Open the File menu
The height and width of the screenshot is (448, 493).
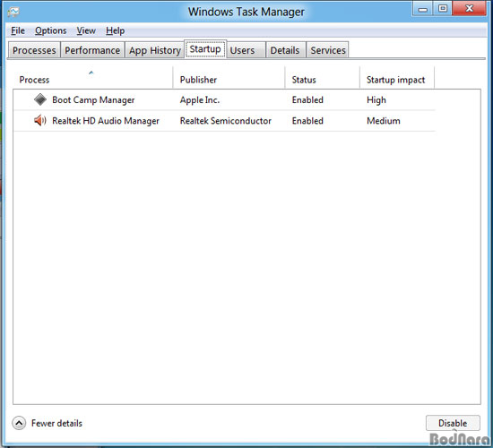coord(18,30)
